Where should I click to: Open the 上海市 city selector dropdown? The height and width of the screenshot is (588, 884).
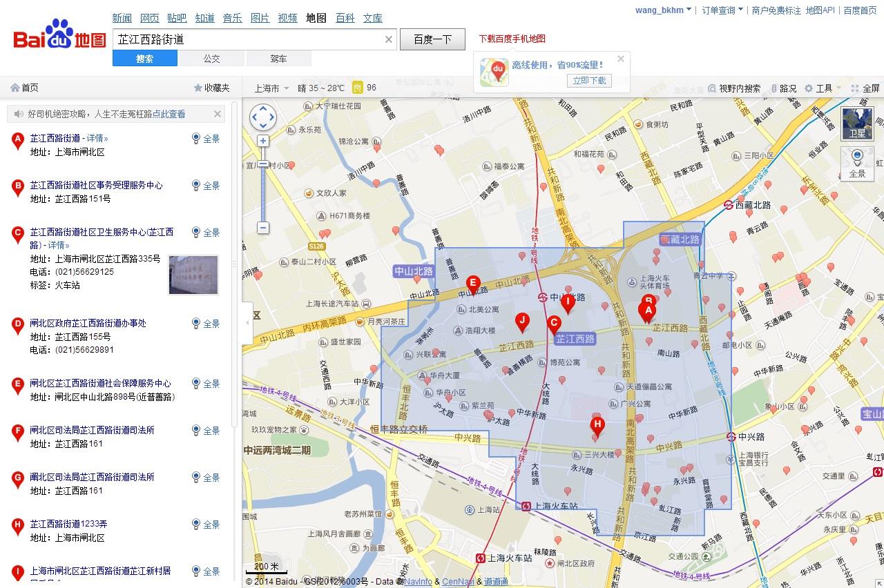tap(271, 88)
